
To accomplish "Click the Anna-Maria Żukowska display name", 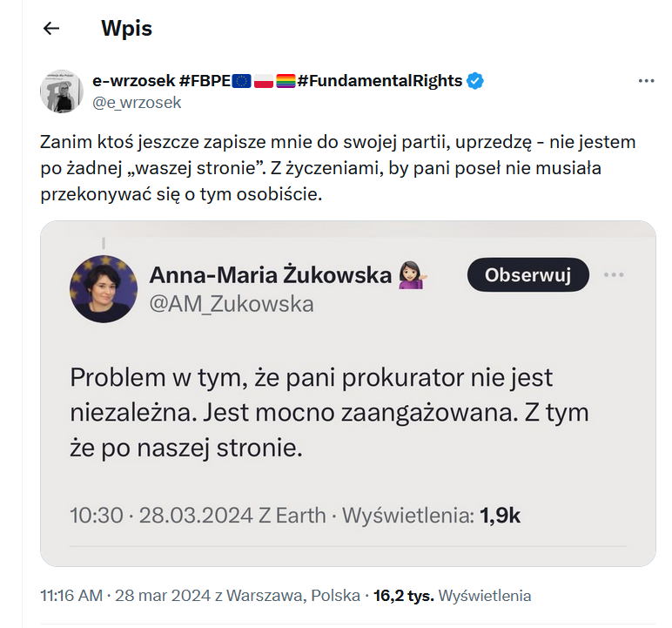I will point(271,275).
